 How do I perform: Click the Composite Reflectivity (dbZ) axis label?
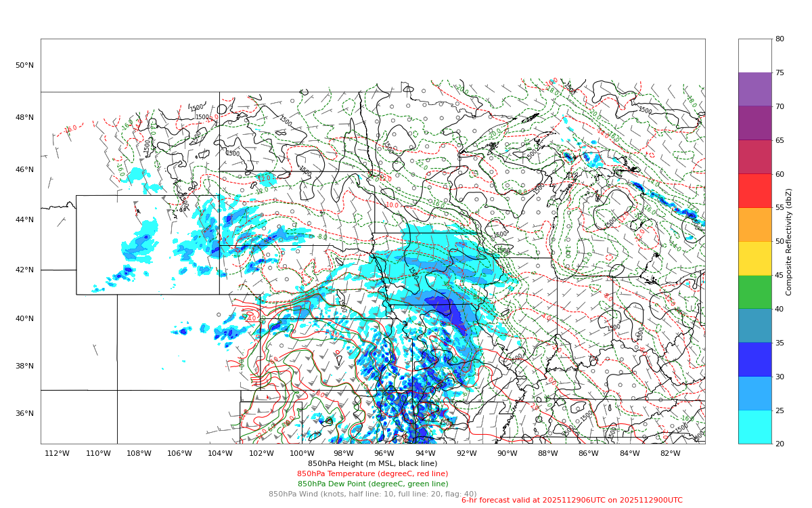click(789, 242)
